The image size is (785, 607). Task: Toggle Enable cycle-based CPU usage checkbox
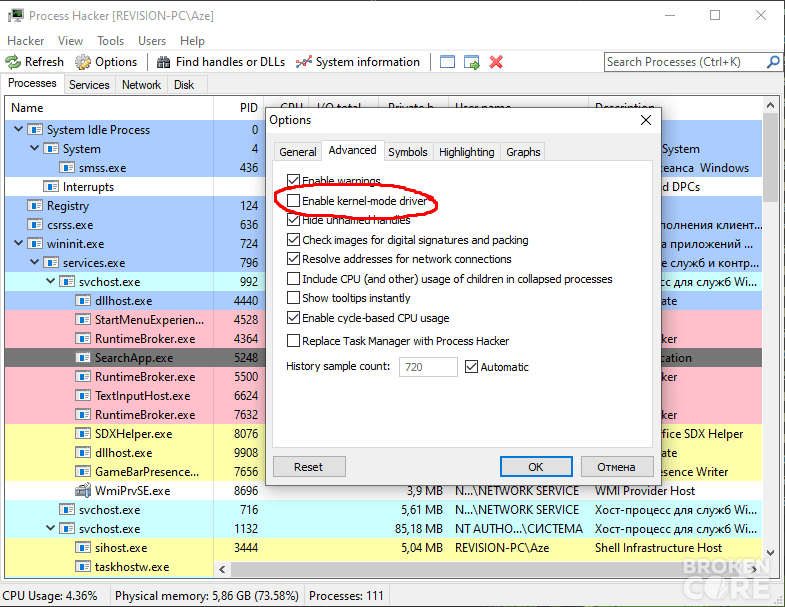click(293, 318)
